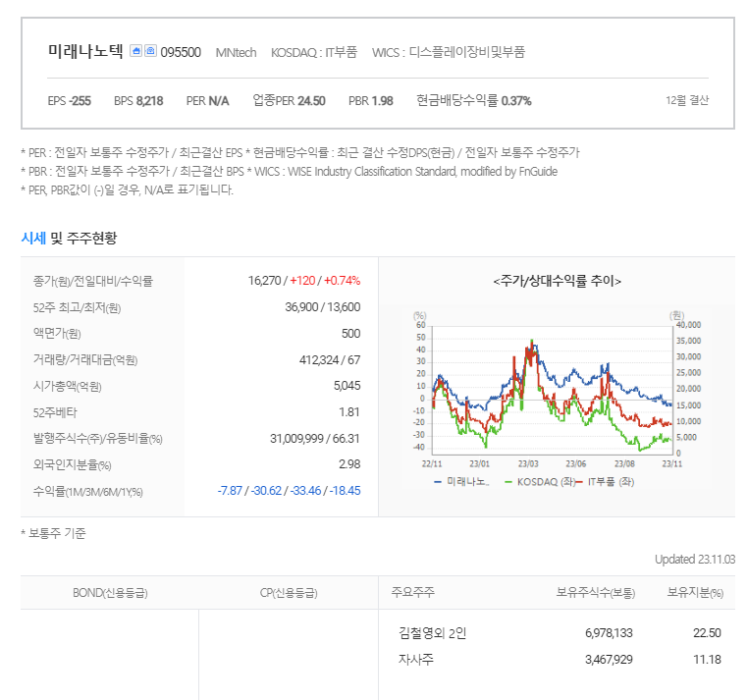
Task: Click 미래나노 blue legend entry
Action: pos(461,482)
